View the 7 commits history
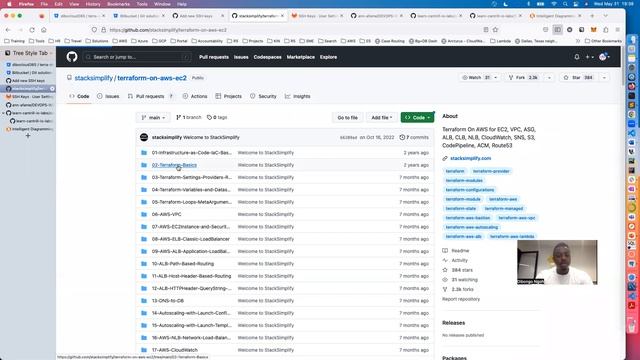 point(414,138)
